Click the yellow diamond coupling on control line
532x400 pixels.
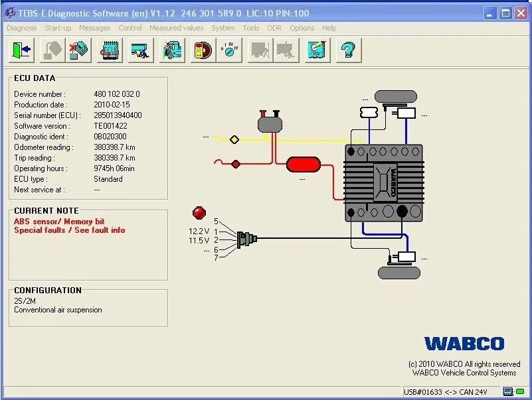(x=234, y=139)
